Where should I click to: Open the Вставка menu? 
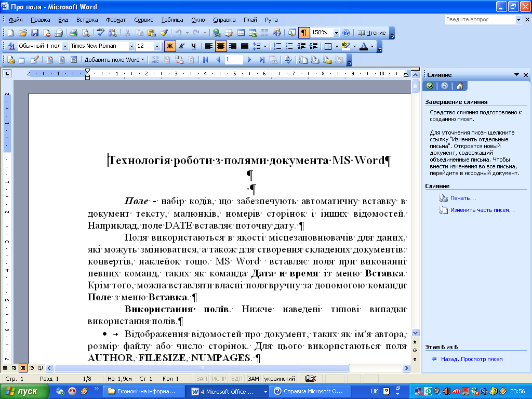pyautogui.click(x=87, y=20)
